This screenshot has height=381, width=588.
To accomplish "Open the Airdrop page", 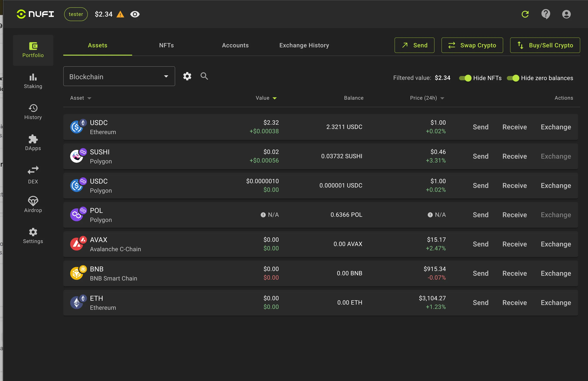I will coord(33,204).
